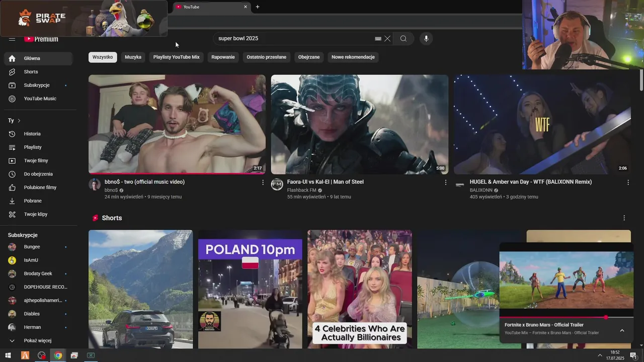This screenshot has width=644, height=362.
Task: Select the Obejrzane filter chip
Action: [x=309, y=57]
